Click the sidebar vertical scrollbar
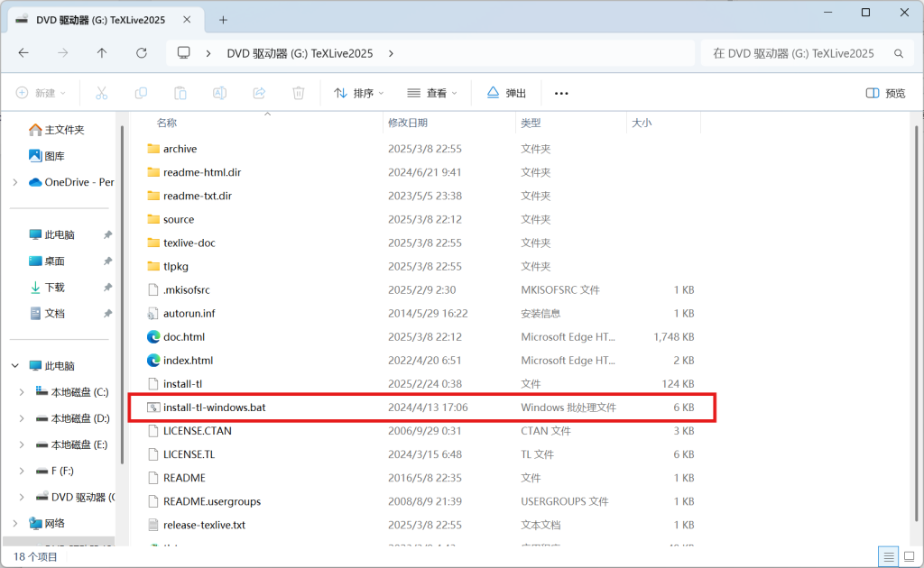The width and height of the screenshot is (924, 568). (x=122, y=294)
